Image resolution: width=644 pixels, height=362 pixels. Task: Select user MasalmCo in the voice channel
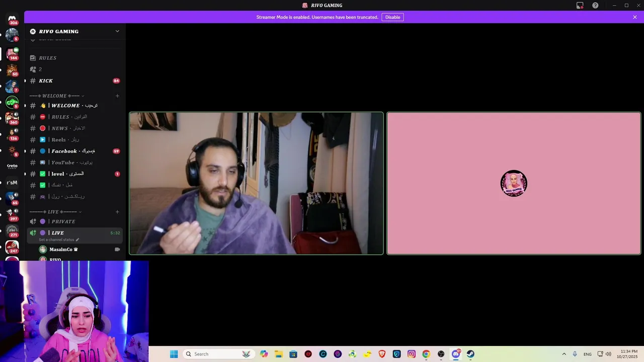pos(75,249)
